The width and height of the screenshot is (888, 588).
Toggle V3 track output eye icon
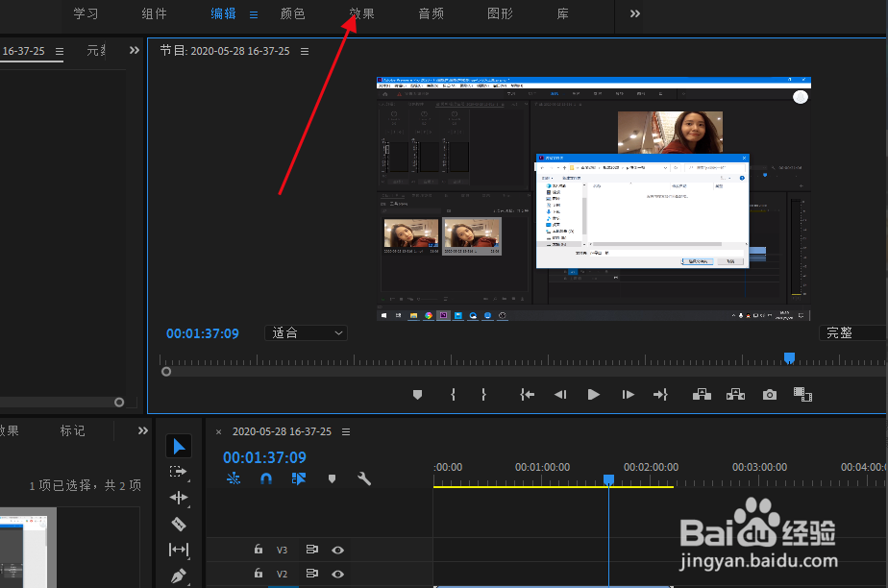tap(338, 551)
